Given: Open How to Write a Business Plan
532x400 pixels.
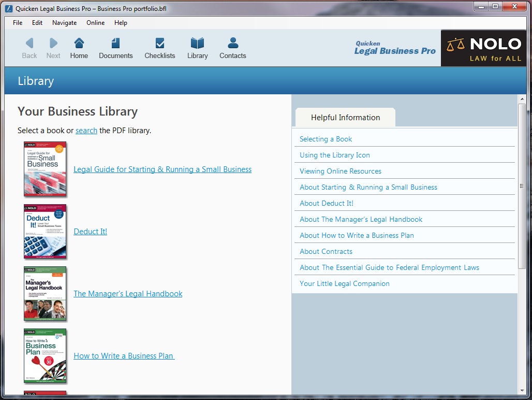Looking at the screenshot, I should click(123, 355).
